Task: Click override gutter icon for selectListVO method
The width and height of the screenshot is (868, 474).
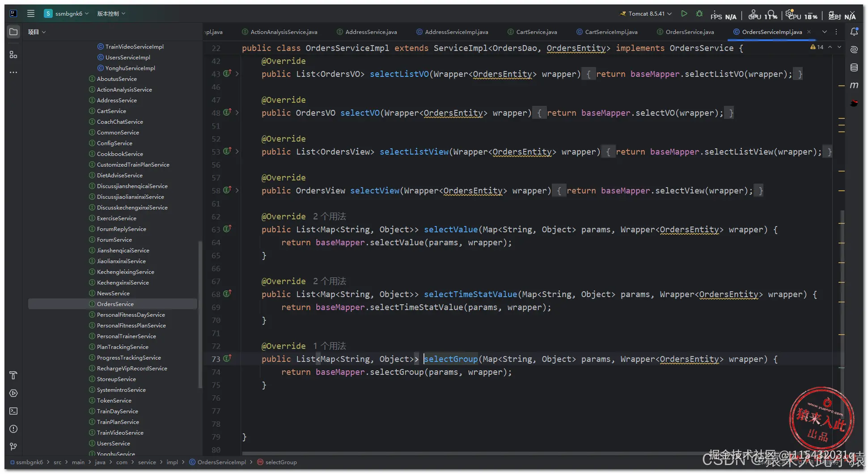Action: pos(227,73)
